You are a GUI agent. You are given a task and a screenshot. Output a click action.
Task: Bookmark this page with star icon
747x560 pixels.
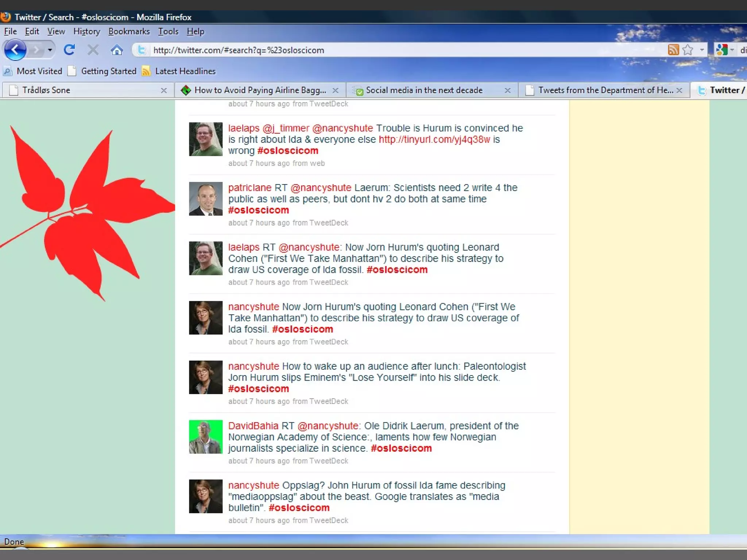pyautogui.click(x=688, y=50)
